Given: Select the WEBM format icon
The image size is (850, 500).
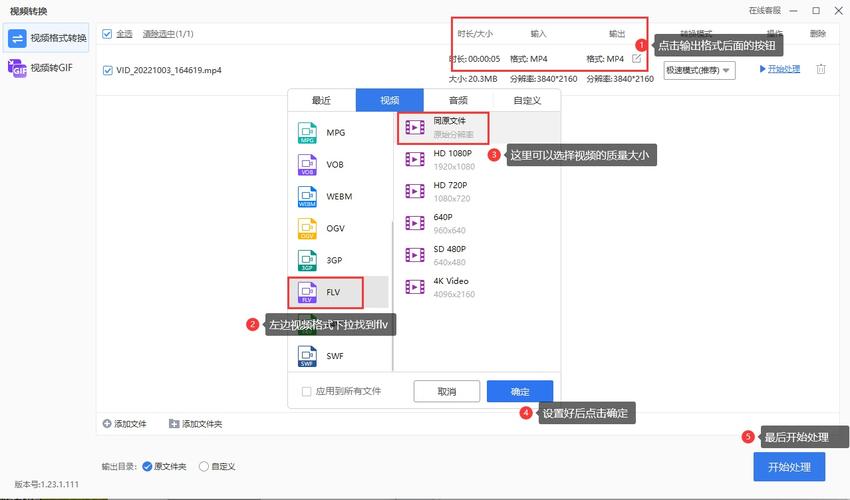Looking at the screenshot, I should pos(307,197).
